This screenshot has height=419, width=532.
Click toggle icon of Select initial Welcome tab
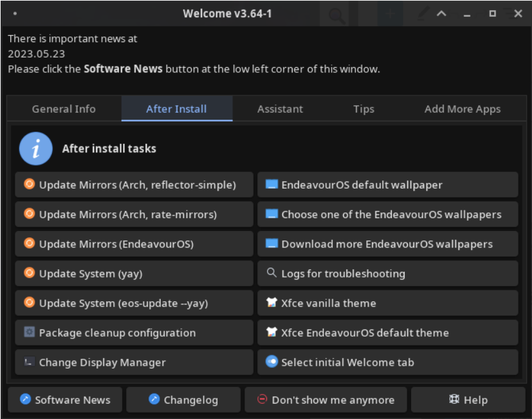coord(272,361)
